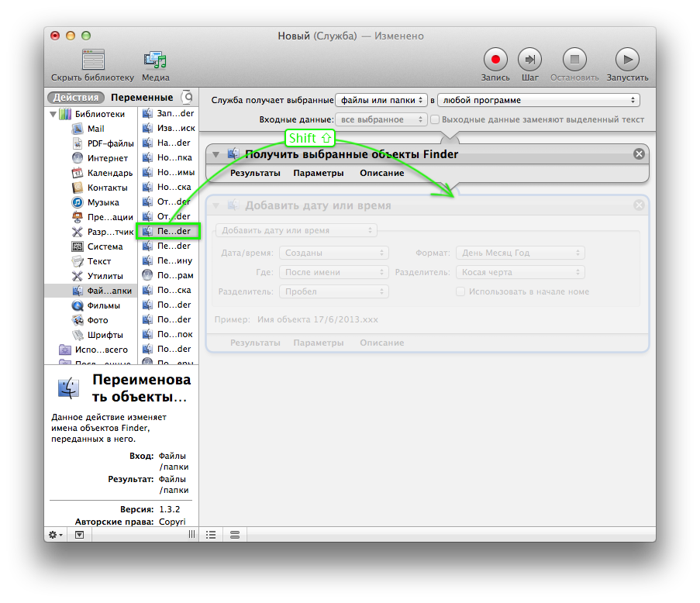The image size is (700, 603).
Task: Check 'Использовать в начале' checkbox
Action: pos(460,291)
